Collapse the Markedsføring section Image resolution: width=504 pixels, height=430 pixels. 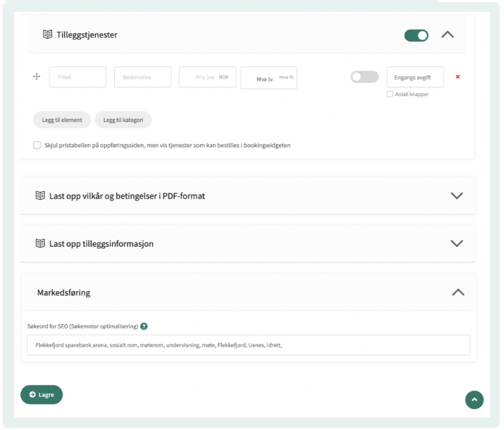coord(458,292)
